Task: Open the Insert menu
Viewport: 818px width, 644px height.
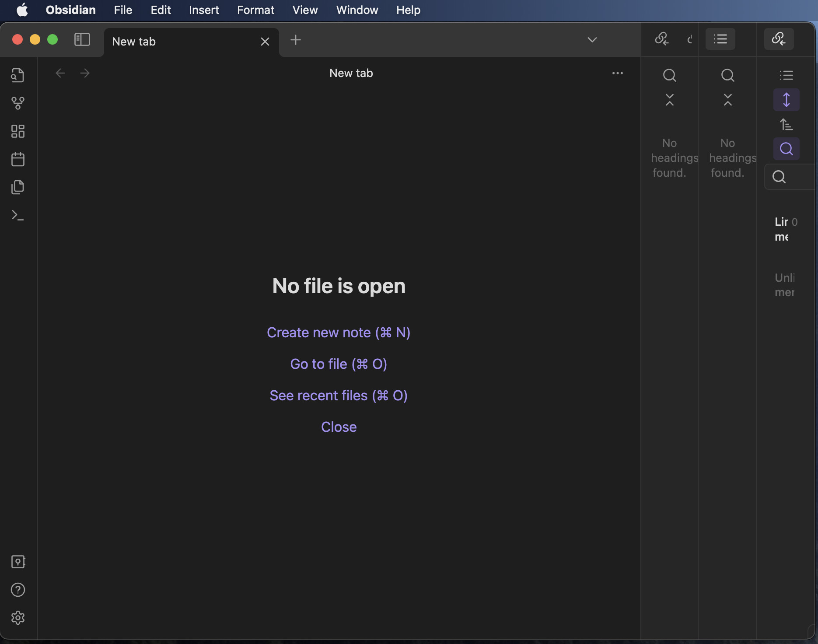Action: point(204,10)
